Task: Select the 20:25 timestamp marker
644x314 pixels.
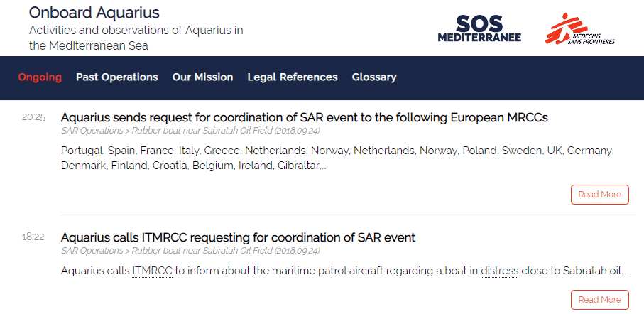Action: pyautogui.click(x=33, y=117)
